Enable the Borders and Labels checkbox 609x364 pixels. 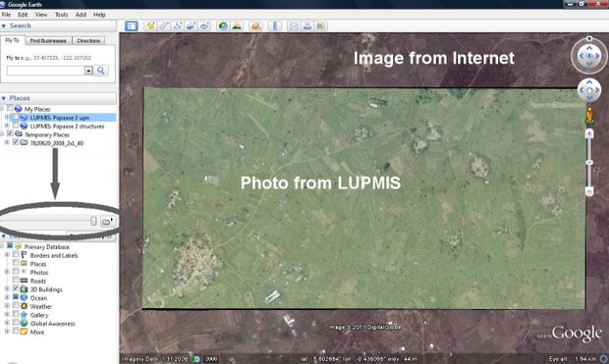tap(16, 254)
